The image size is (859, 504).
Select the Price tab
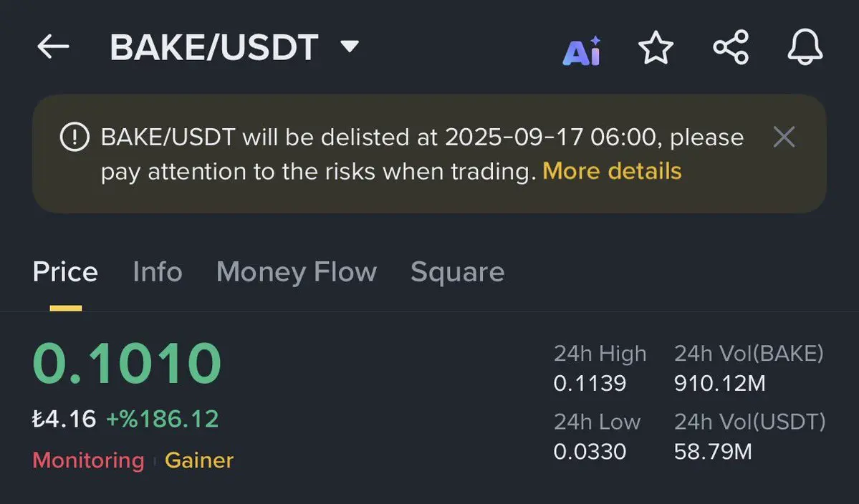(65, 272)
